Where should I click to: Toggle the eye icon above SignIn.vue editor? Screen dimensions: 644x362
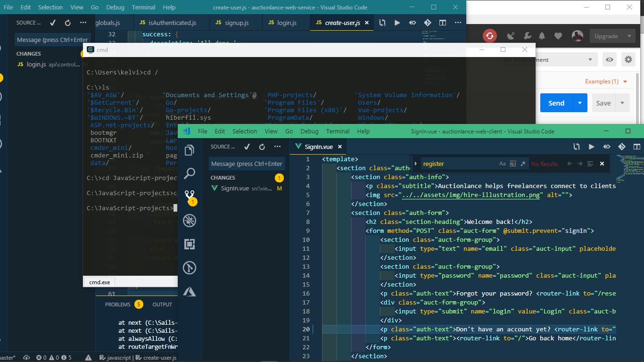click(607, 147)
